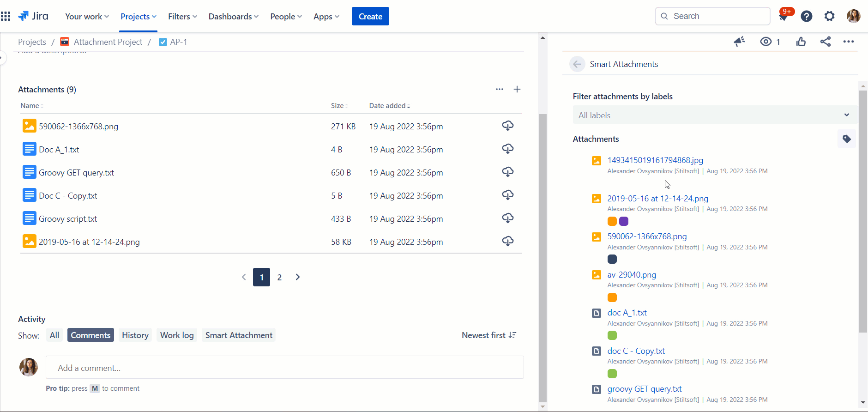Open the help question mark icon
Image resolution: width=868 pixels, height=412 pixels.
tap(807, 17)
